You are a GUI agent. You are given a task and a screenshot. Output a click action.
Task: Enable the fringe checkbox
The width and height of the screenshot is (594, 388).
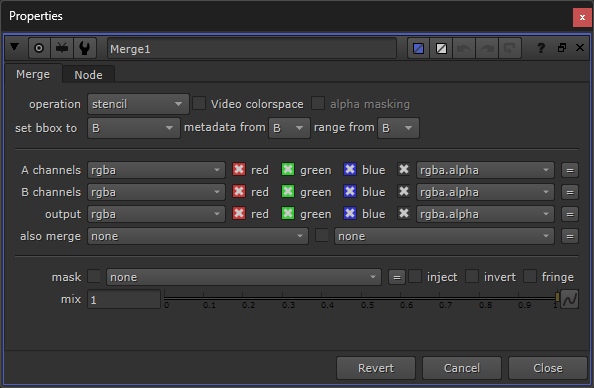530,276
